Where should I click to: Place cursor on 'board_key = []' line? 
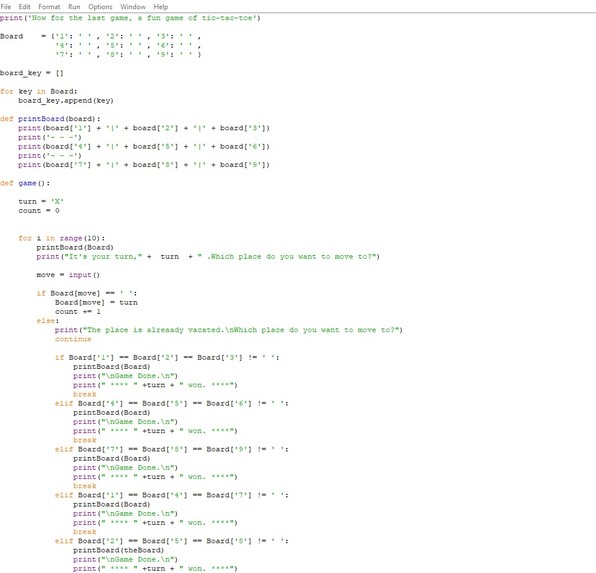pyautogui.click(x=32, y=73)
